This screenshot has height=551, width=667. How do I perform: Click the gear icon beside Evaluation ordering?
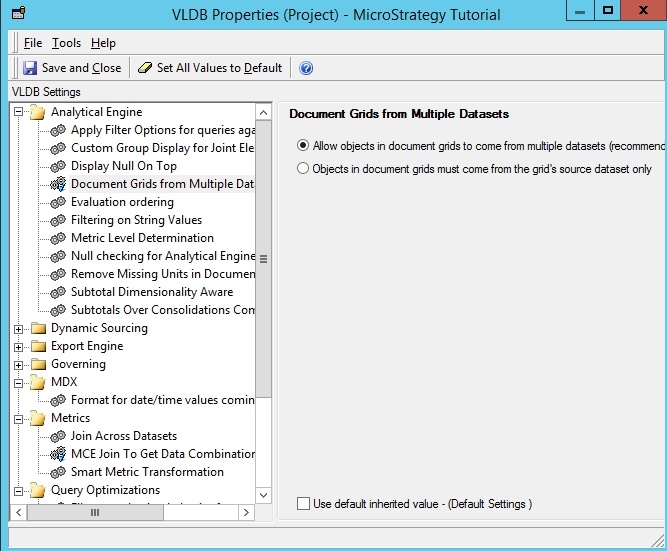(58, 202)
